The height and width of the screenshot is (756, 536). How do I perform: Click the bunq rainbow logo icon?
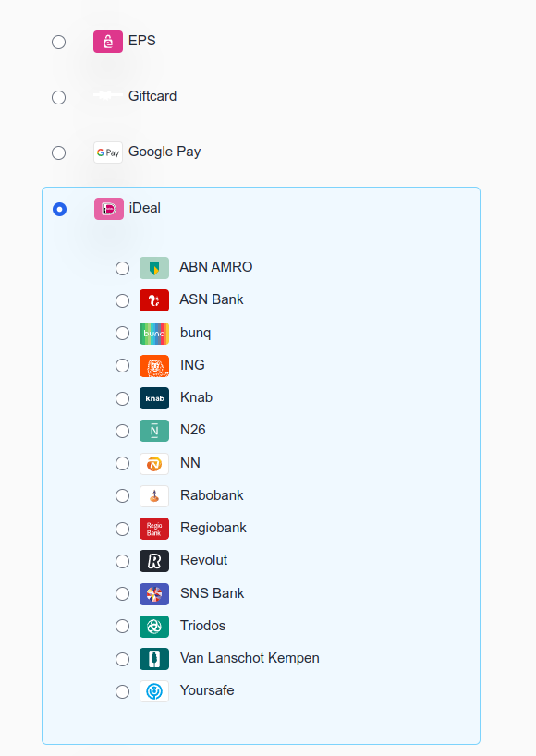[154, 334]
